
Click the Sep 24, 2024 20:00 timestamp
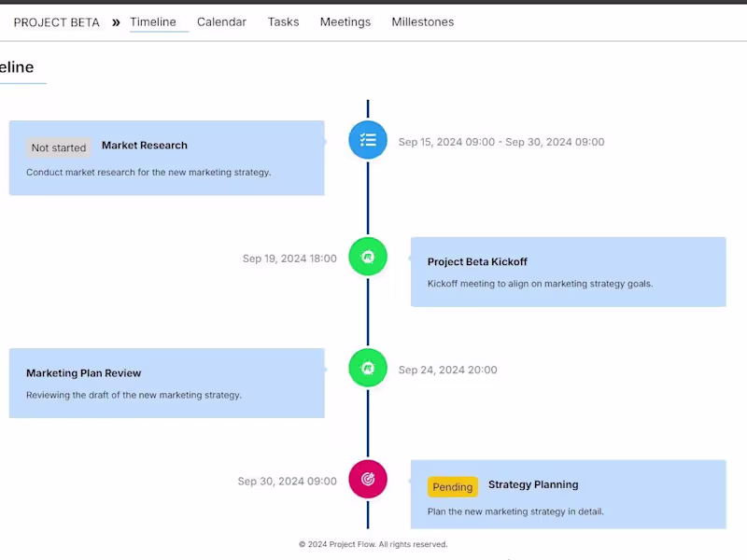[447, 370]
